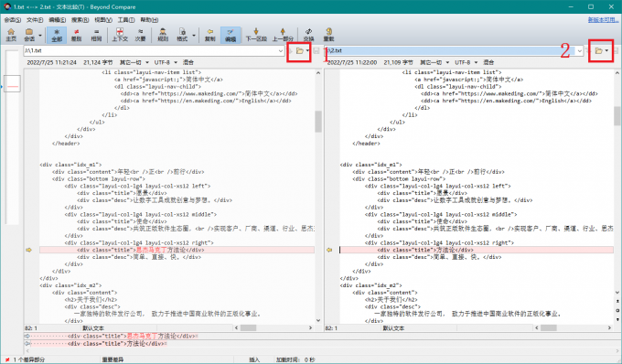Open the 会话(S) menu
This screenshot has width=622, height=364.
(12, 20)
